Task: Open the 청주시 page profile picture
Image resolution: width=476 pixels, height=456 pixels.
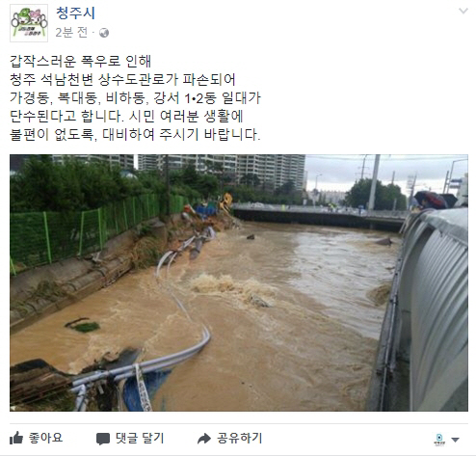Action: pos(29,23)
